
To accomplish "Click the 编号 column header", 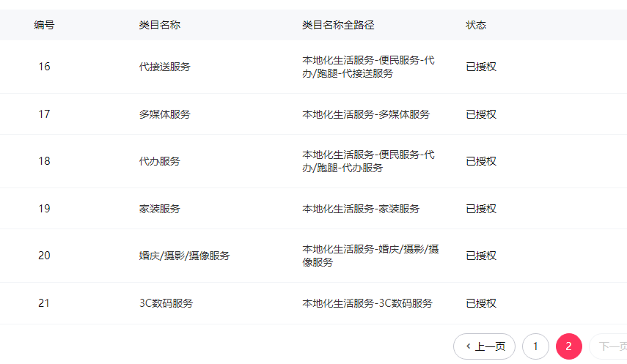I will 44,25.
